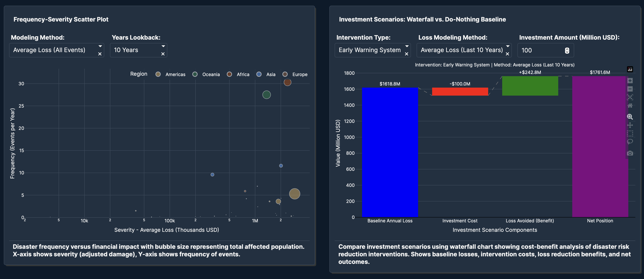Select the box select tool
The image size is (644, 279).
coord(630,133)
